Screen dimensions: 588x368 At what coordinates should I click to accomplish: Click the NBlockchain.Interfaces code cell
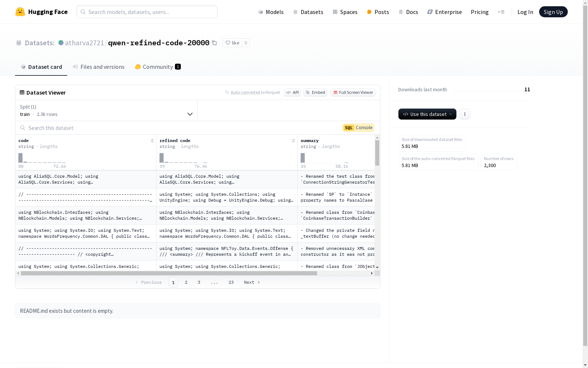click(x=86, y=215)
